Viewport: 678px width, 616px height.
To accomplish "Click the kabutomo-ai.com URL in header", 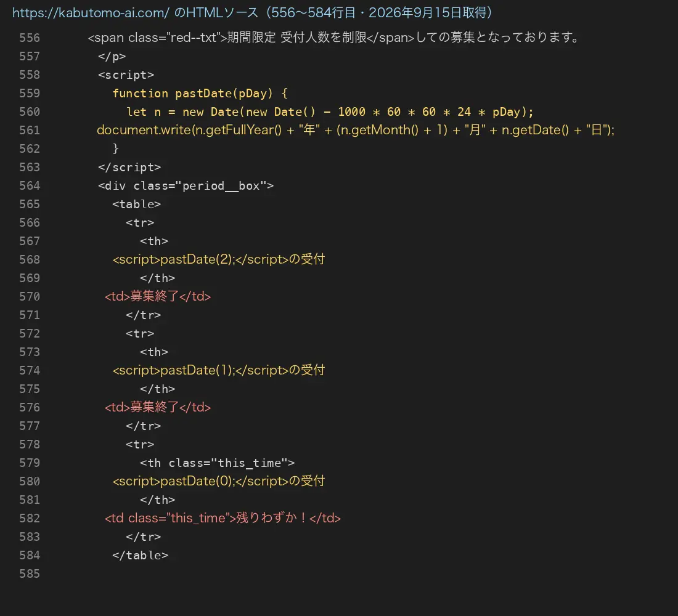I will [91, 12].
